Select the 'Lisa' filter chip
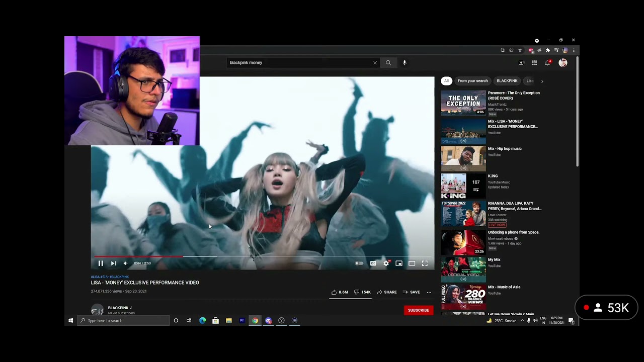This screenshot has height=362, width=644. click(x=529, y=81)
